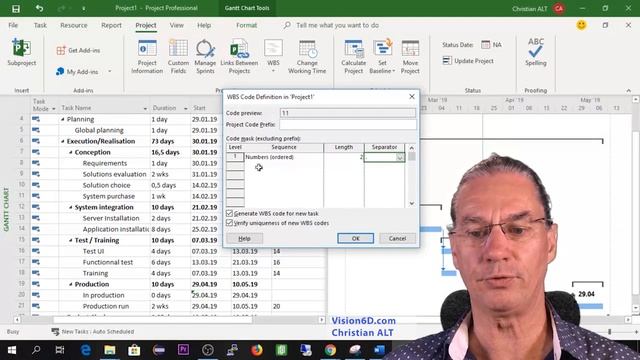Select the Production run task name
This screenshot has width=640, height=360.
click(x=106, y=306)
